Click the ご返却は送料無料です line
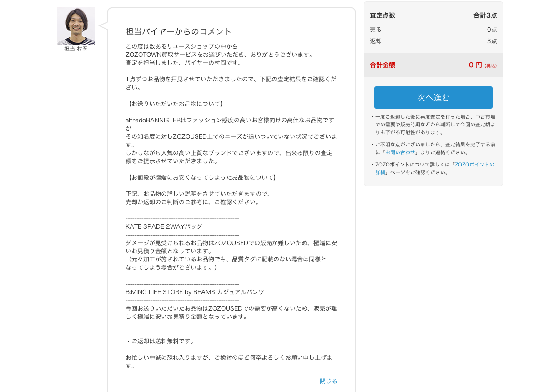Image resolution: width=559 pixels, height=392 pixels. coord(161,341)
